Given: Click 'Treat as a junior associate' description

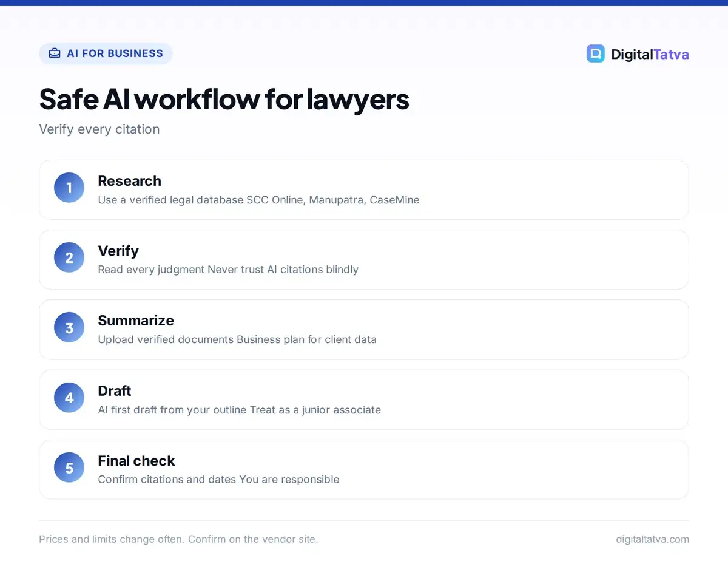Looking at the screenshot, I should click(315, 410).
